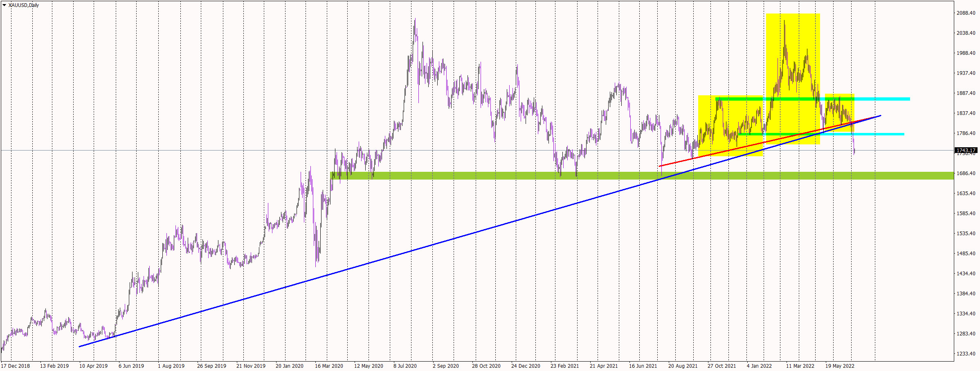Click the 1887.40 price axis label
Image resolution: width=980 pixels, height=371 pixels.
click(966, 93)
